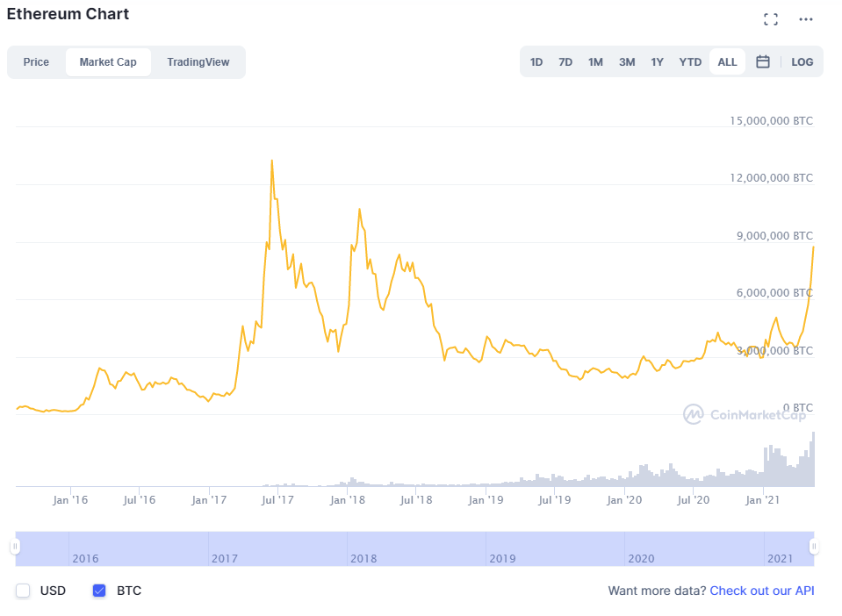Switch to the 1Y range

point(657,61)
